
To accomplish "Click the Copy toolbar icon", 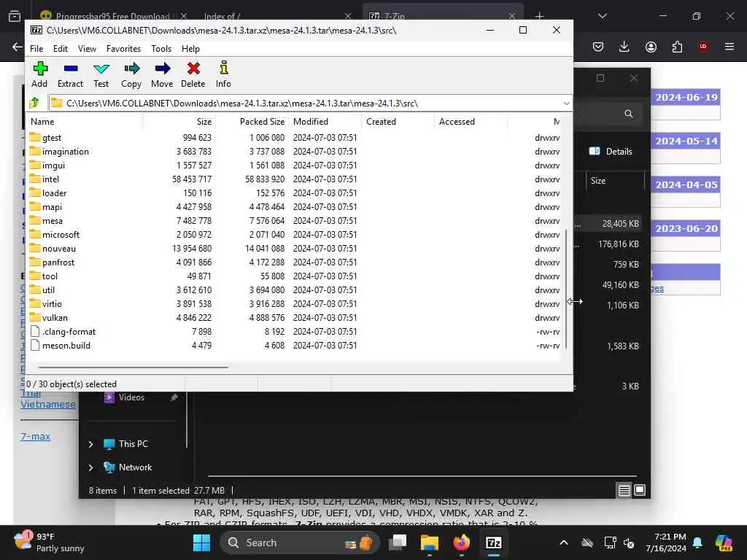I will [131, 69].
